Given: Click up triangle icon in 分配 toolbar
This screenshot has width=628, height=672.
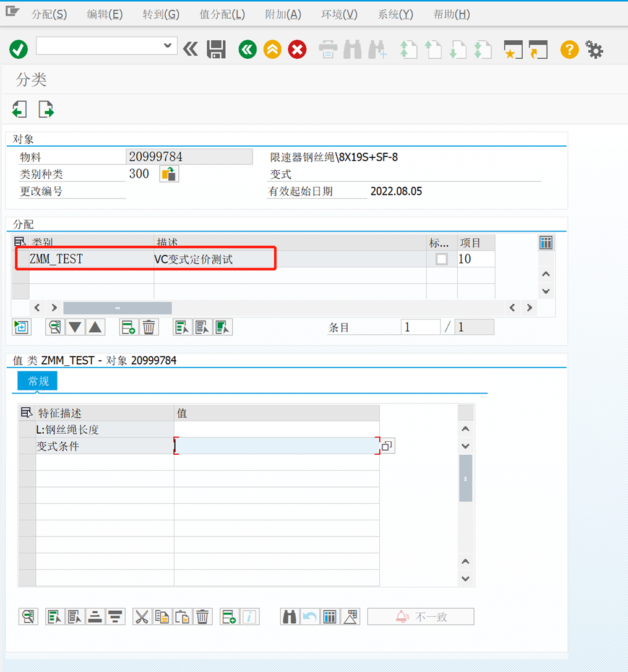Looking at the screenshot, I should tap(95, 327).
